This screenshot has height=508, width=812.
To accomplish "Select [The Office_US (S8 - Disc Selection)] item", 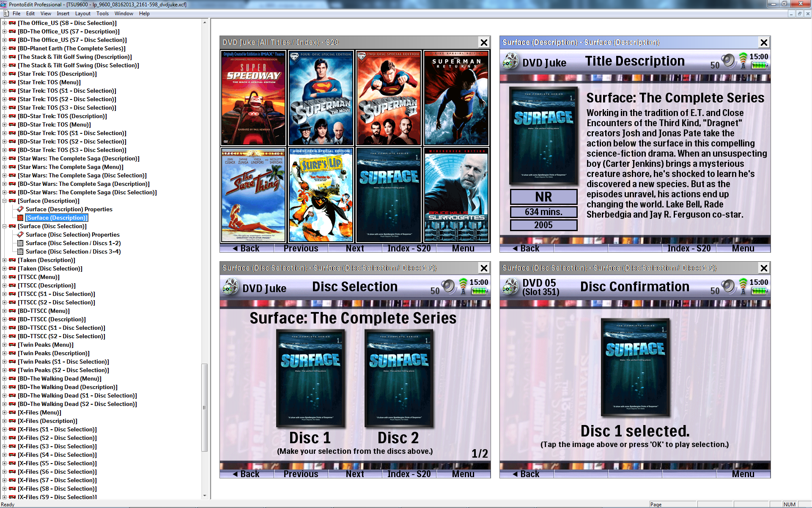I will 67,23.
